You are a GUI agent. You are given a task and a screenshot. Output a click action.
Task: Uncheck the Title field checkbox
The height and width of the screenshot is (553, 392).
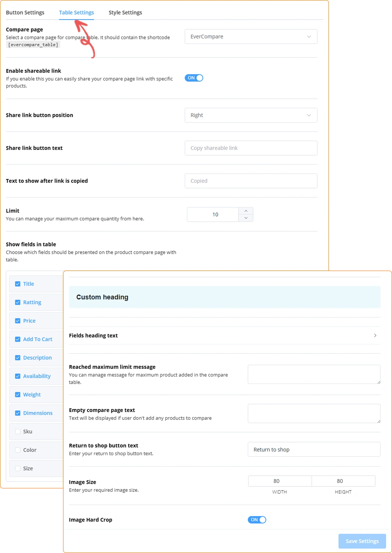tap(18, 284)
